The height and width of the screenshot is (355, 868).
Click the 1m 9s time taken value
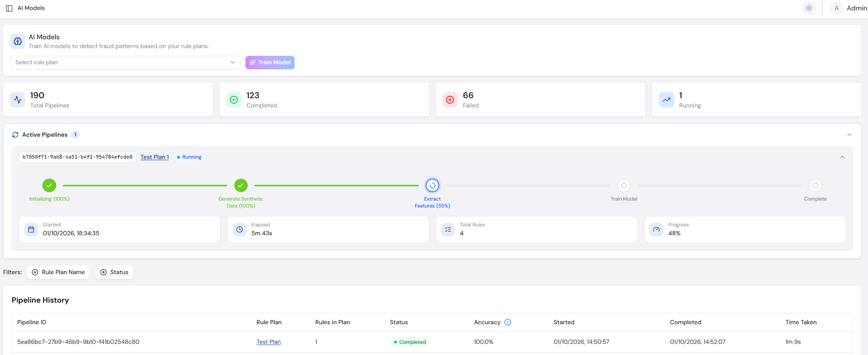[x=793, y=342]
